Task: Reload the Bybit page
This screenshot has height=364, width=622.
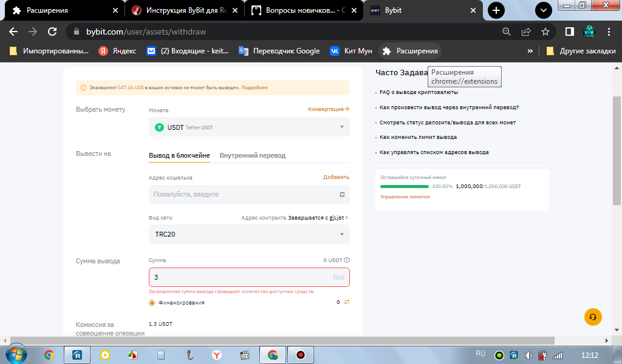Action: [52, 32]
